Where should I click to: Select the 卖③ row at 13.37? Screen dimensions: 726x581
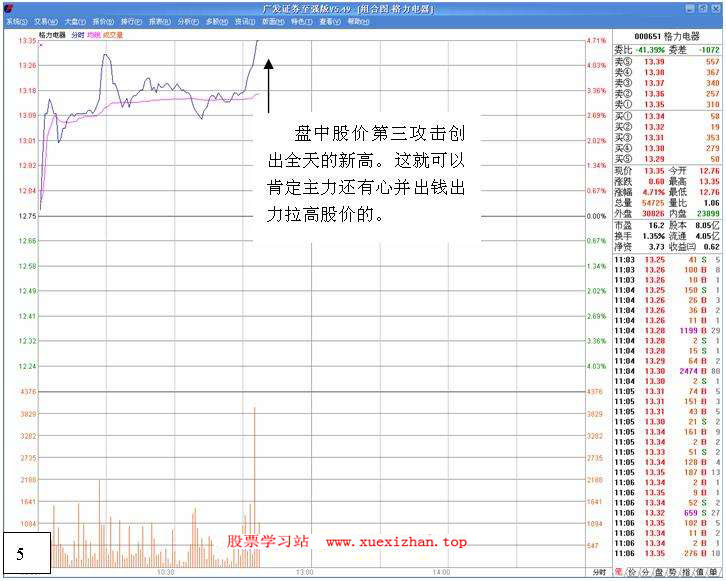667,83
